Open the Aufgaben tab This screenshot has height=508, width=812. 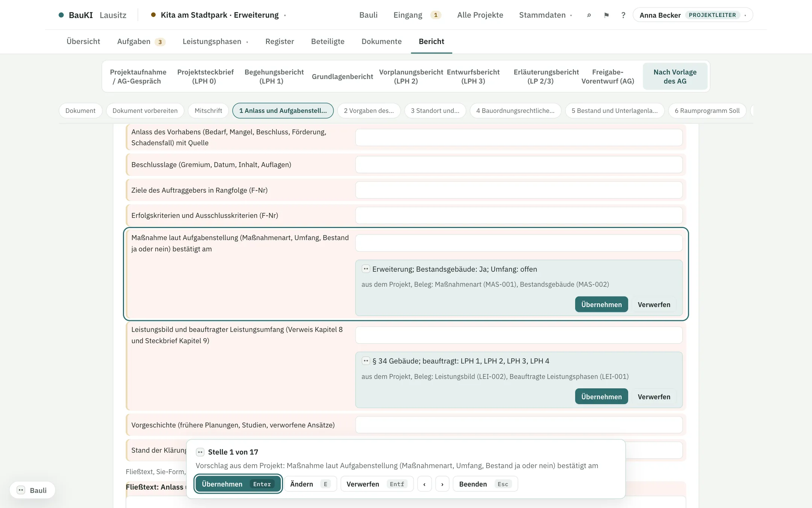click(141, 41)
